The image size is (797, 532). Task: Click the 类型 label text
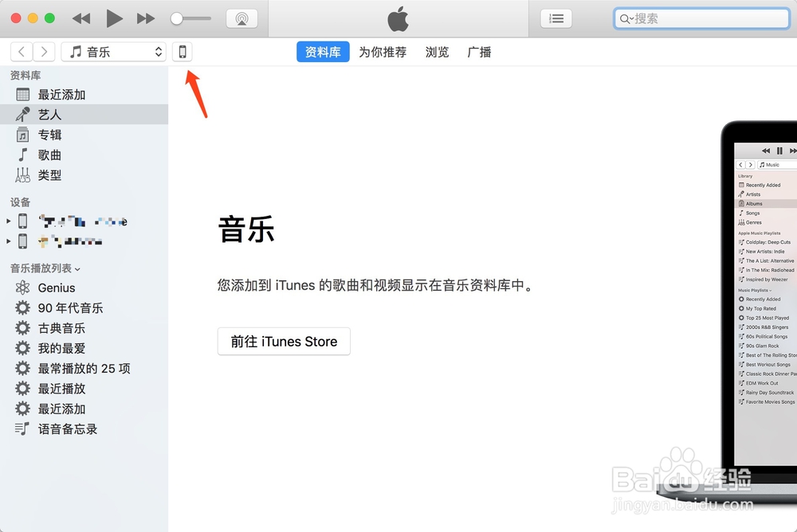point(49,175)
